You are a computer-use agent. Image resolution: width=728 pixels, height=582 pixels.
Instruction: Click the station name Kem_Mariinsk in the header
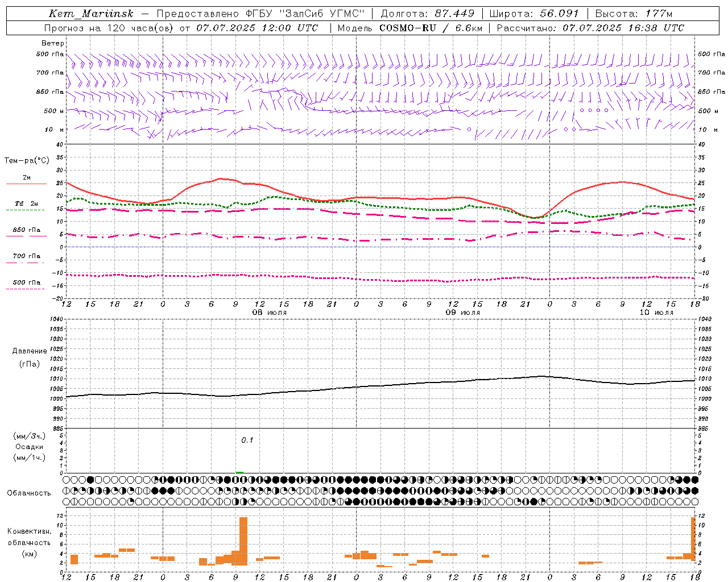click(91, 14)
